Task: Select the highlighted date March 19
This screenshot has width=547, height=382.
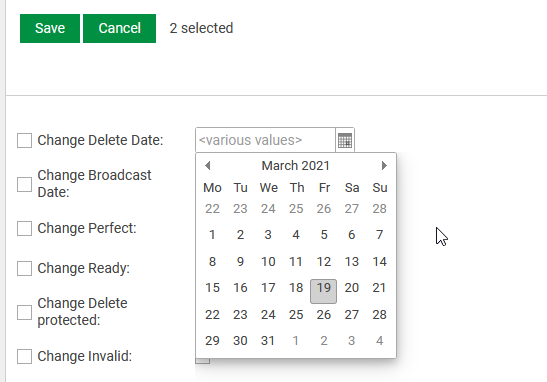Action: [323, 291]
